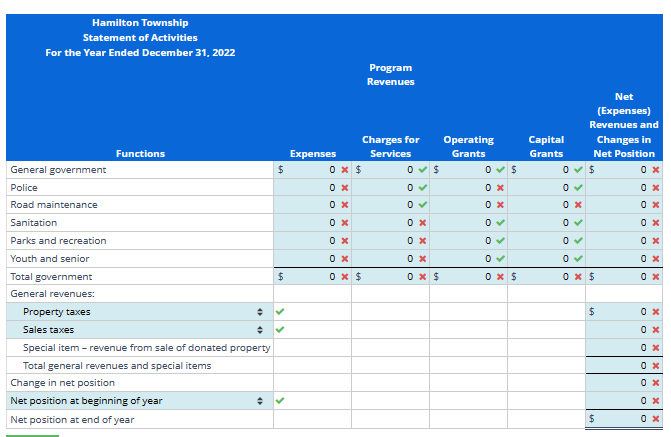Open the Net position at beginning of year dropdown
The width and height of the screenshot is (671, 437).
point(140,401)
